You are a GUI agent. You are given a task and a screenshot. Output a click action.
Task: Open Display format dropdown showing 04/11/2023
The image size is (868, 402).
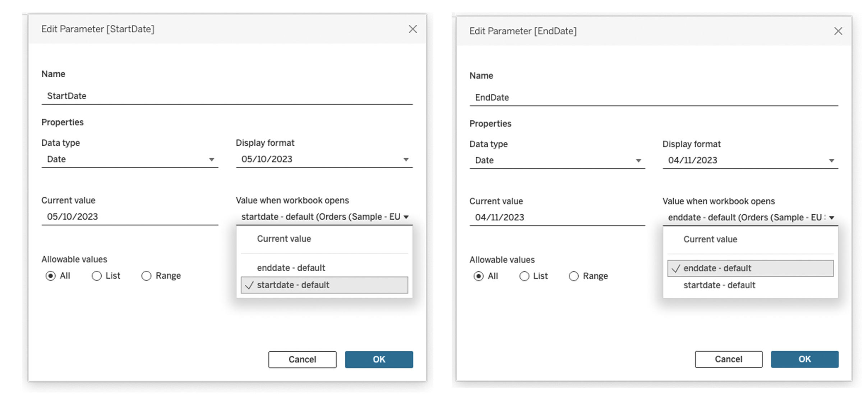tap(750, 160)
